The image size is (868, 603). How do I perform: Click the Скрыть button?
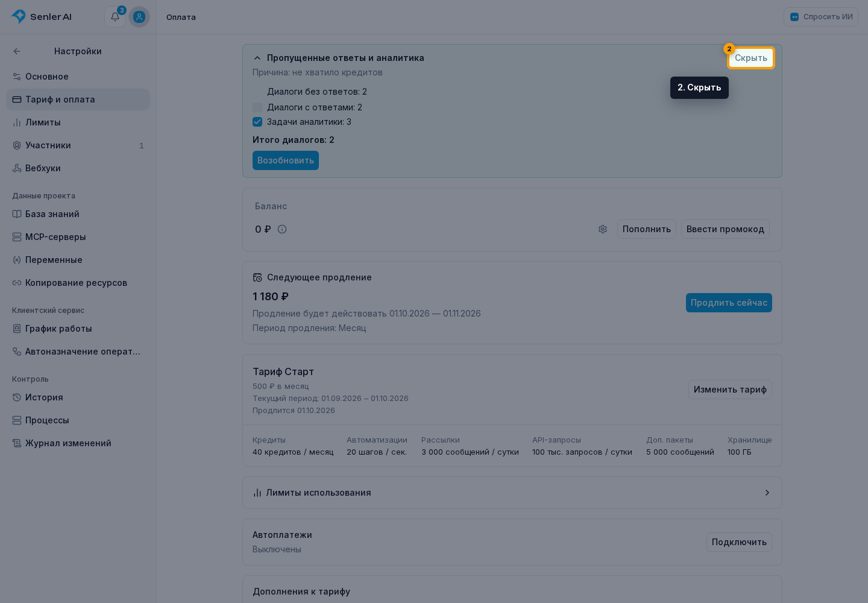(751, 58)
